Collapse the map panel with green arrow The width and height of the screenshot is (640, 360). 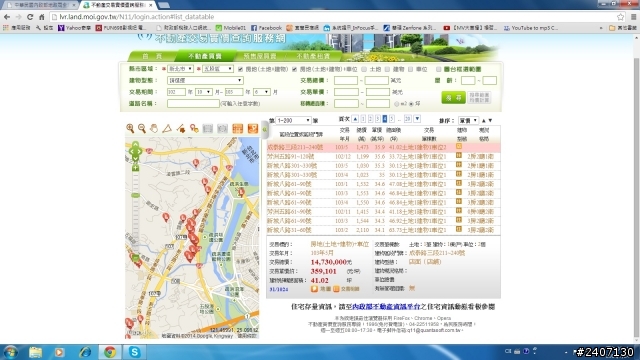(x=264, y=129)
